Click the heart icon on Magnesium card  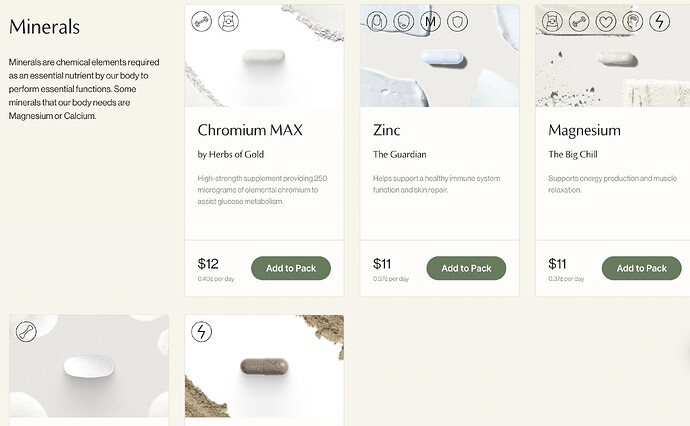click(606, 21)
